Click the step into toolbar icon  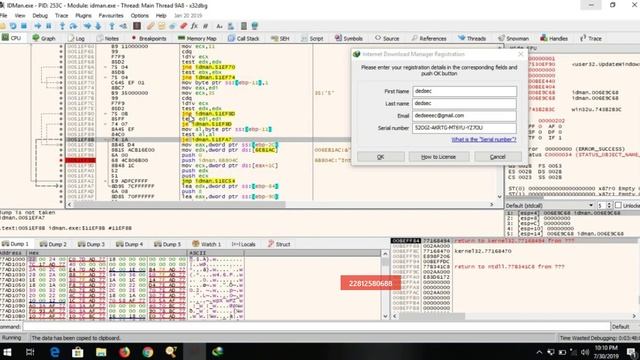coord(62,26)
